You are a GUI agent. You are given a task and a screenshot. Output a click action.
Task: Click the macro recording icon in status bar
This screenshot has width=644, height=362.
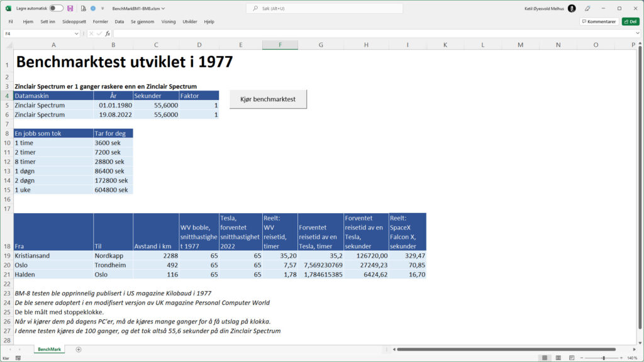(x=18, y=358)
